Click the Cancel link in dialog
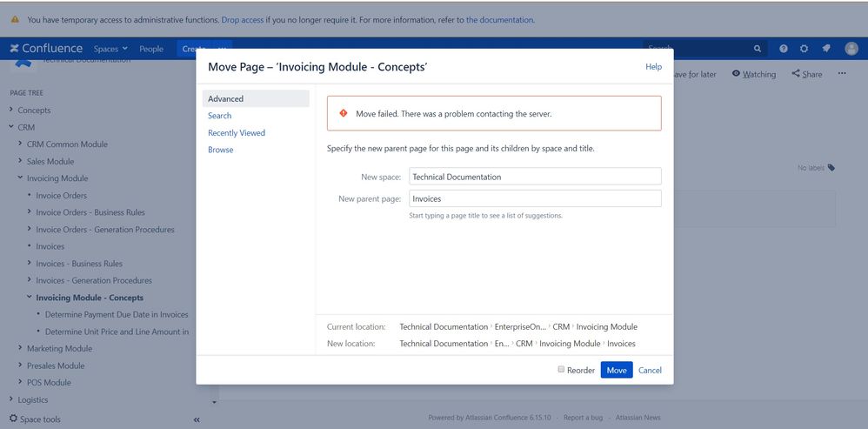The image size is (868, 429). pyautogui.click(x=650, y=371)
